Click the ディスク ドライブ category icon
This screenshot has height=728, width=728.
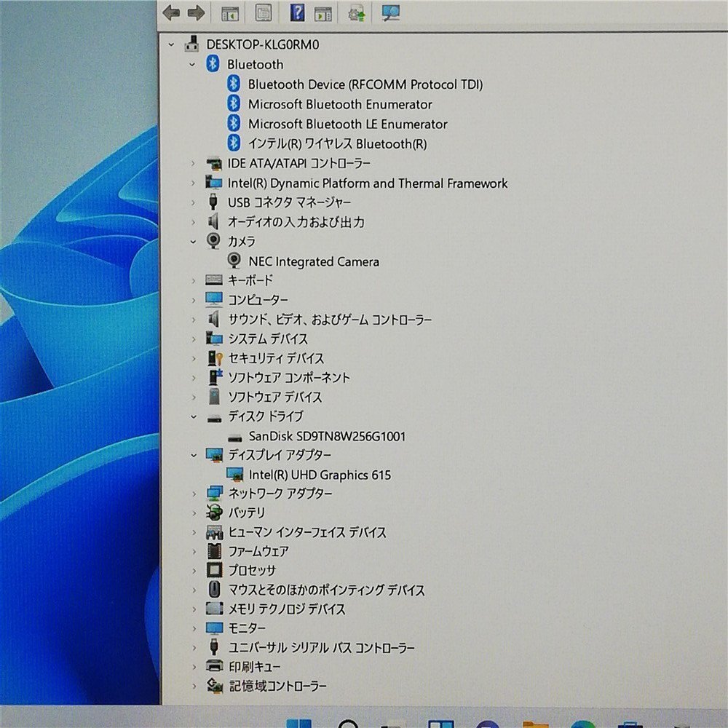(x=215, y=419)
